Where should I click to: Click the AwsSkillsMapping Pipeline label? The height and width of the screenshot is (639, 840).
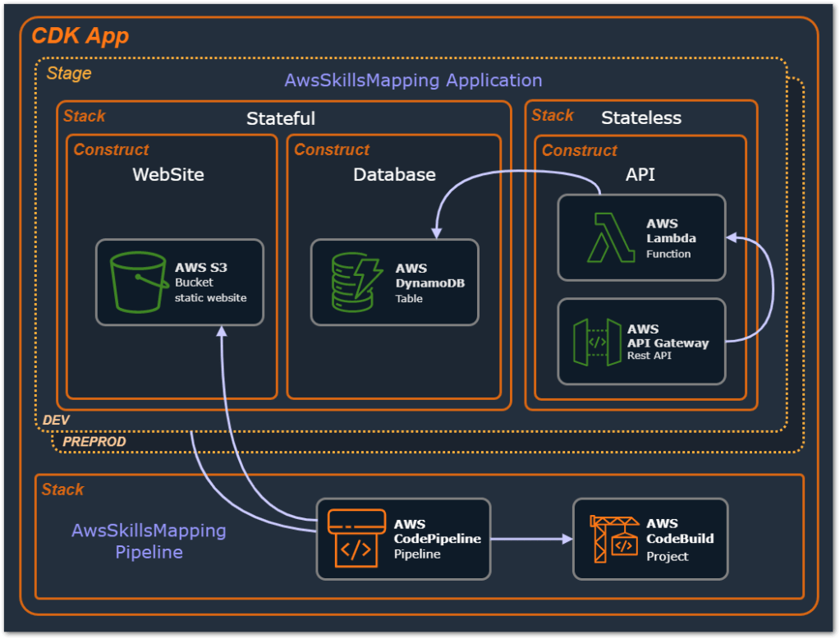coord(149,541)
